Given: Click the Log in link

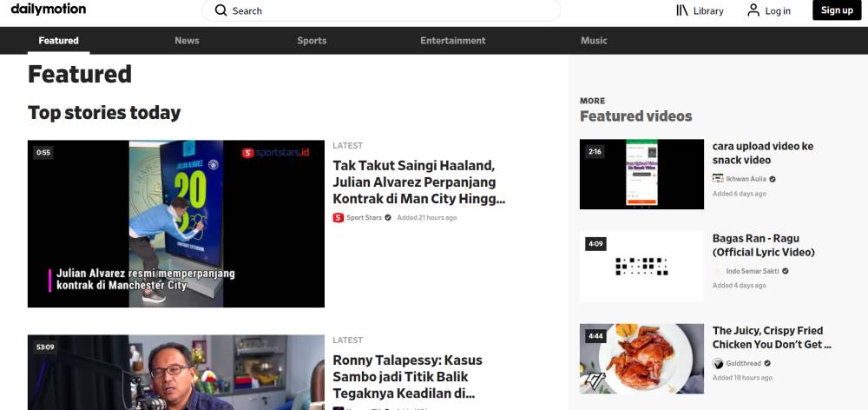Looking at the screenshot, I should coord(778,11).
